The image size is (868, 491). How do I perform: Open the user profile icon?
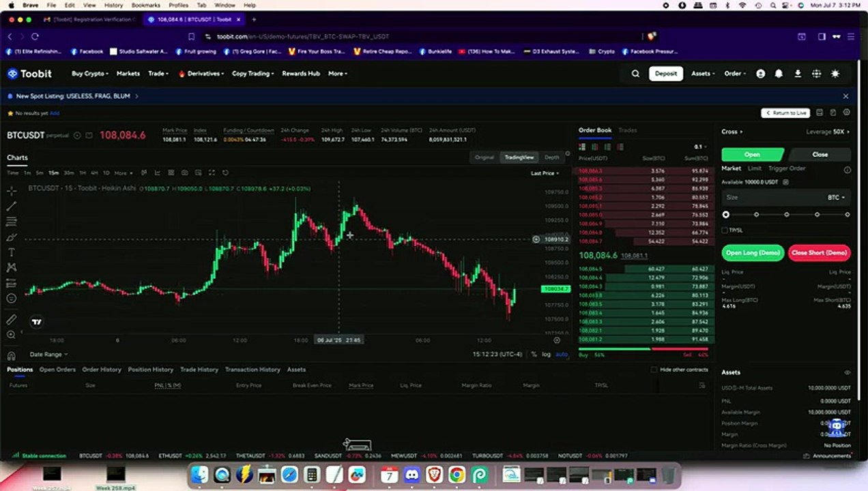coord(761,74)
